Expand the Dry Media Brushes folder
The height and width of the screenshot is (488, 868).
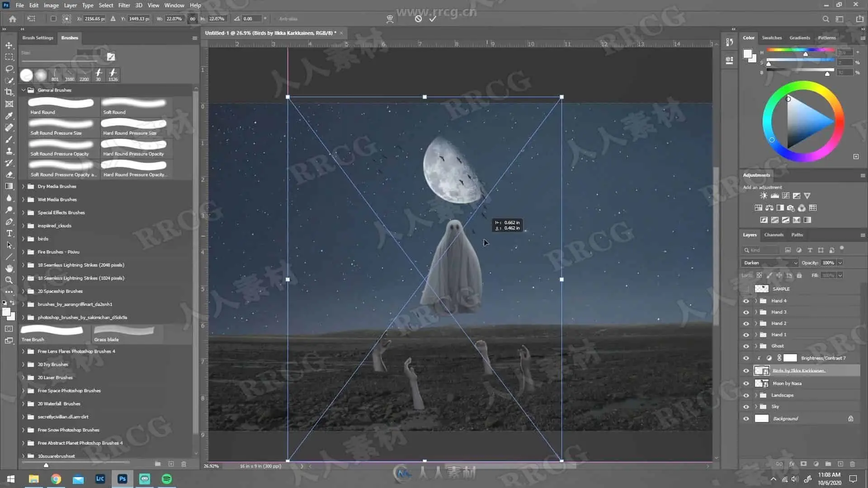coord(24,186)
